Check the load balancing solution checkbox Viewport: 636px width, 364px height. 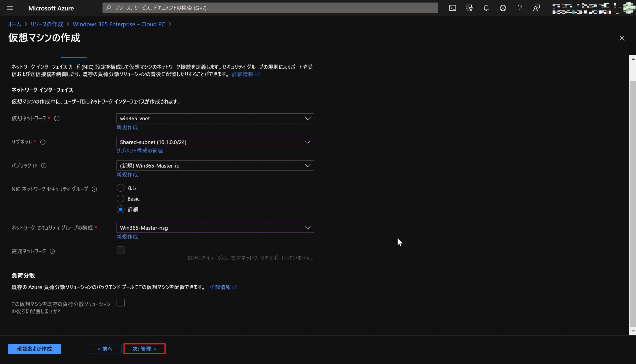[120, 303]
